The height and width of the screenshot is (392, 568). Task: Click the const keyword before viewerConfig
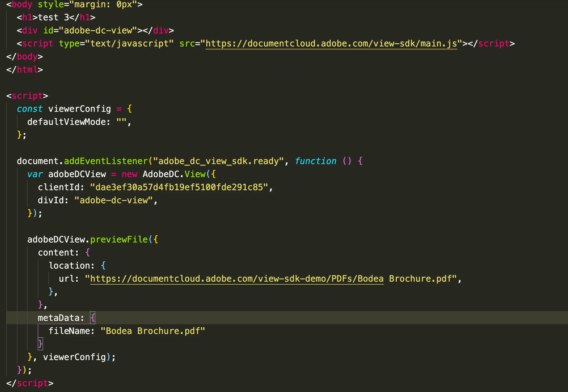pos(30,109)
